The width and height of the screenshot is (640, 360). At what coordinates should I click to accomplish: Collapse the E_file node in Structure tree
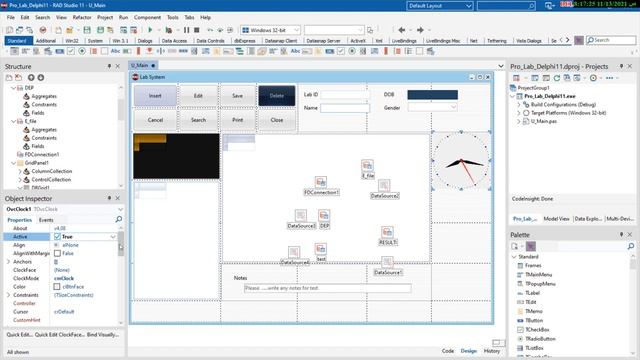pyautogui.click(x=13, y=121)
